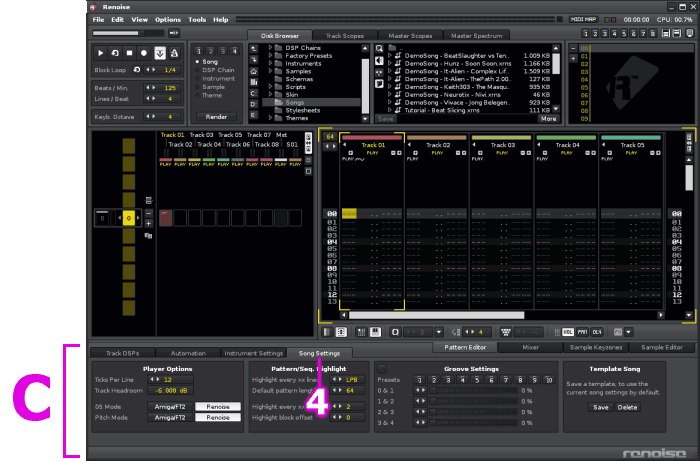Select the C: drive icon
Screen dimensions: 700x461
254,93
